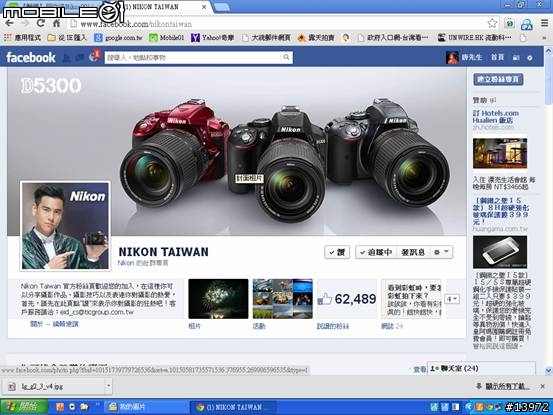Screen dimensions: 553x415
Task: Click the user name in Facebook header
Action: click(472, 57)
